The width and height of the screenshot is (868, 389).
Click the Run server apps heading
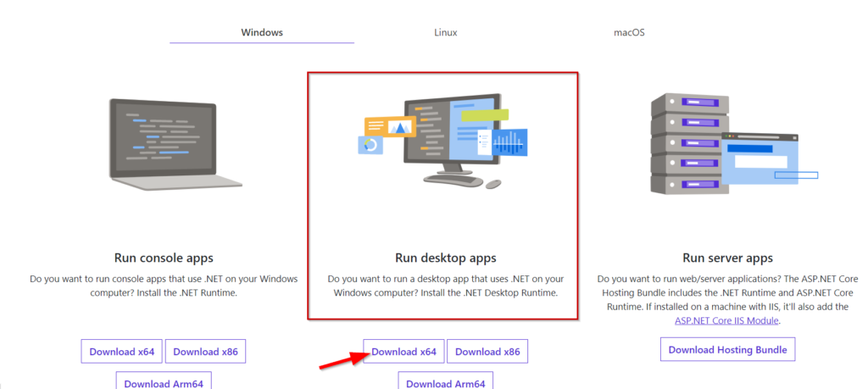coord(728,258)
